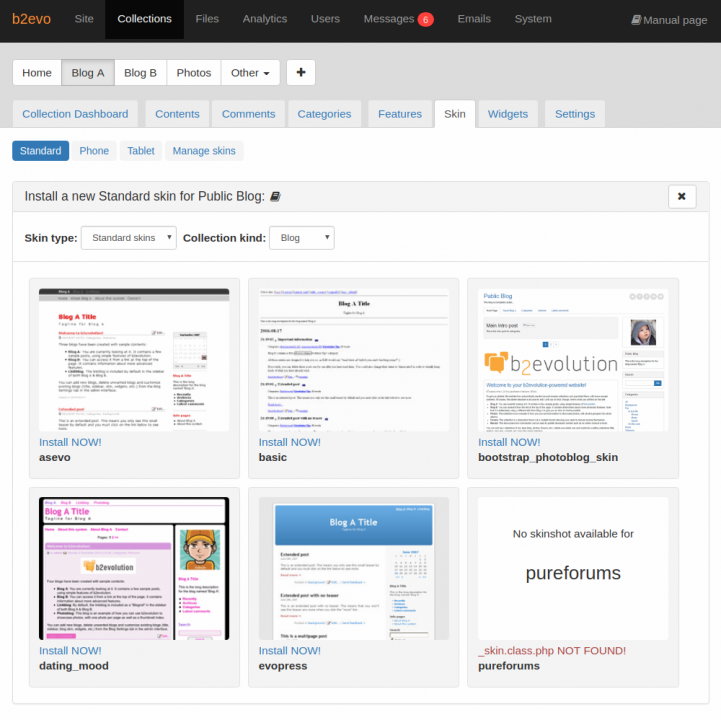Click the evopress skin name
Image resolution: width=721 pixels, height=720 pixels.
tap(283, 666)
